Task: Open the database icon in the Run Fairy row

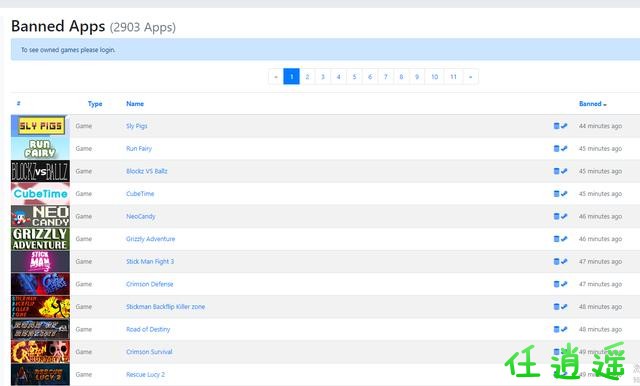Action: (x=556, y=148)
